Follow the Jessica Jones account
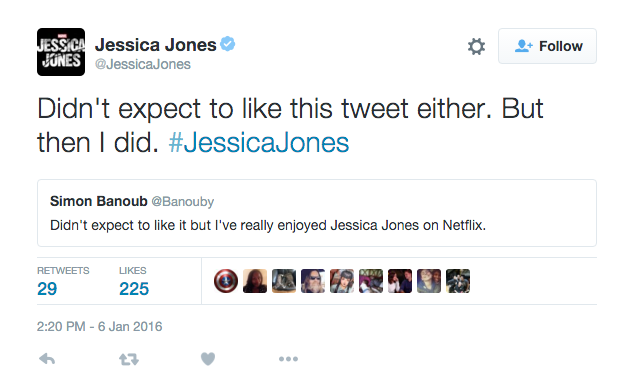This screenshot has width=633, height=384. click(x=547, y=46)
